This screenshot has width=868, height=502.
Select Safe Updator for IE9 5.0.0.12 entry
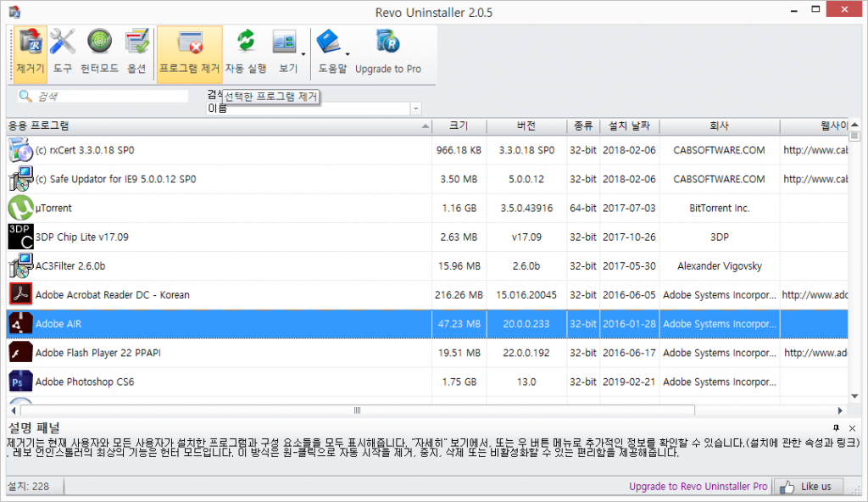(x=115, y=179)
